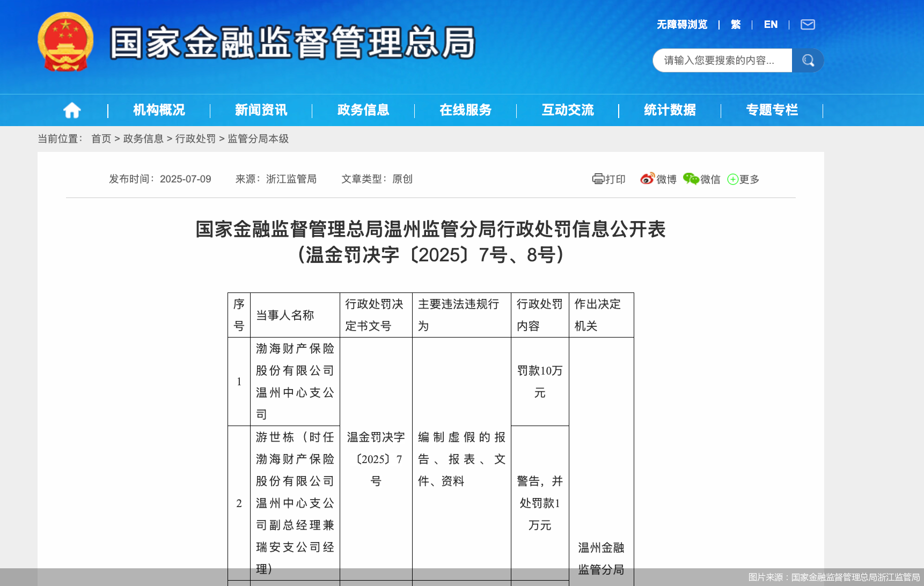Screen dimensions: 924x586
Task: Click 行政处罚 breadcrumb link
Action: coord(195,139)
